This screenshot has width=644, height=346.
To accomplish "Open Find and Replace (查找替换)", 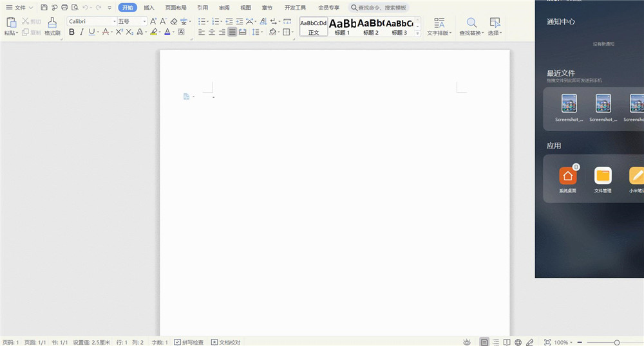I will [471, 26].
